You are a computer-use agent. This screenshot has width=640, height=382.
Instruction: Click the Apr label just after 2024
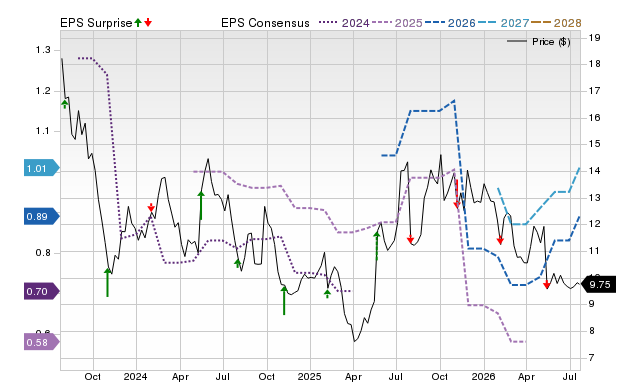pos(180,376)
